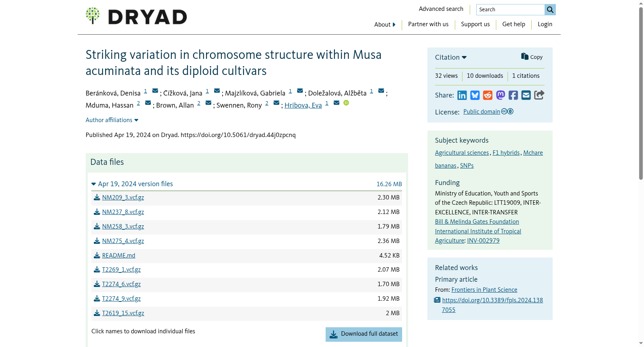
Task: Email author Allan Brown envelope icon
Action: [208, 103]
